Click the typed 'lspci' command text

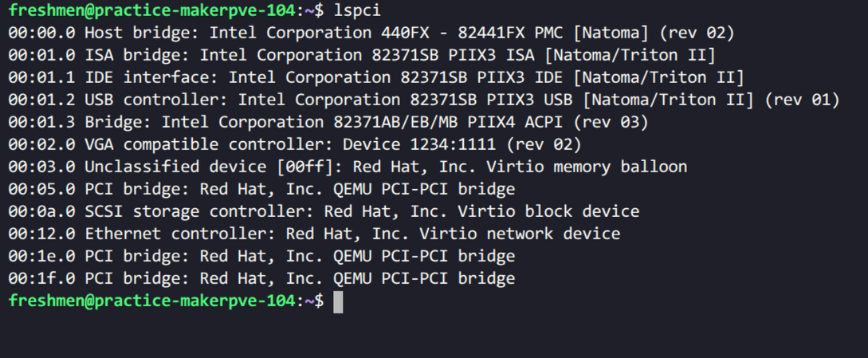(x=357, y=10)
